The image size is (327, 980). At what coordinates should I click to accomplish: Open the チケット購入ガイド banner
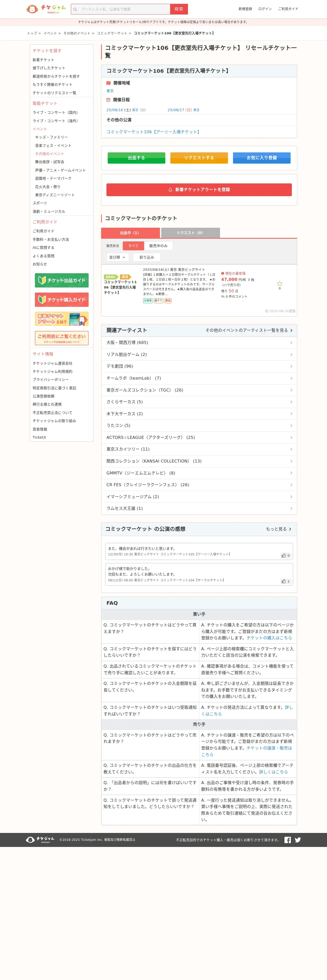coord(62,300)
